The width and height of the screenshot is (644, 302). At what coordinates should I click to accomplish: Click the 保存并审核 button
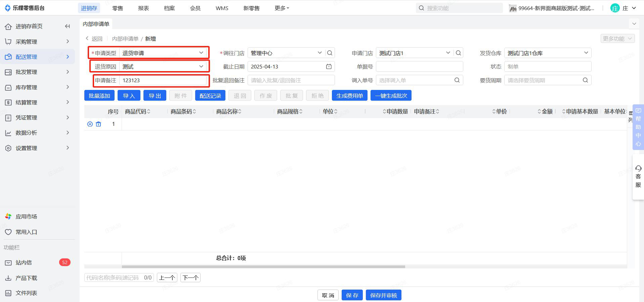point(383,295)
